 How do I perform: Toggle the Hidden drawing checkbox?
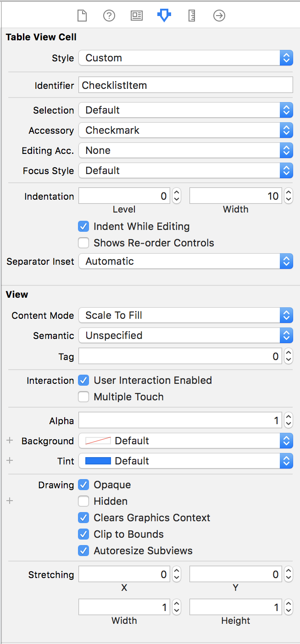tap(83, 501)
